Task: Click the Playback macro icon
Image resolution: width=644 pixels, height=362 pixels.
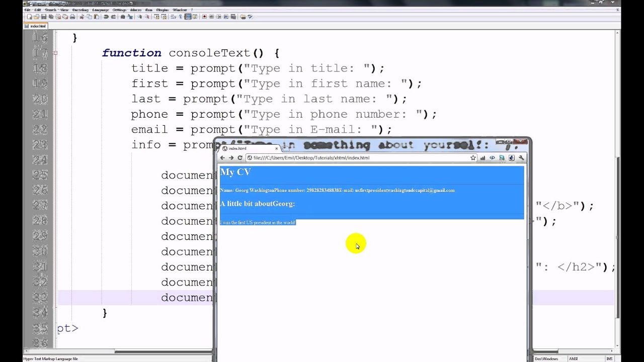Action: [218, 17]
